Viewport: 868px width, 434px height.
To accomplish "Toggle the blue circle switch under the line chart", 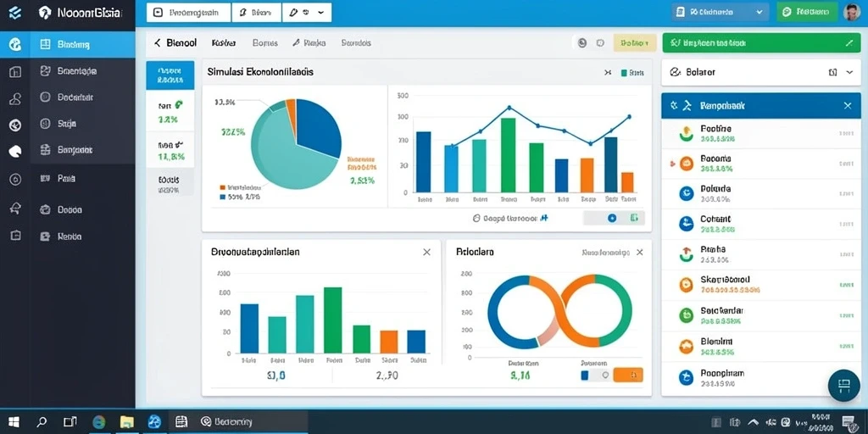I will pos(612,218).
